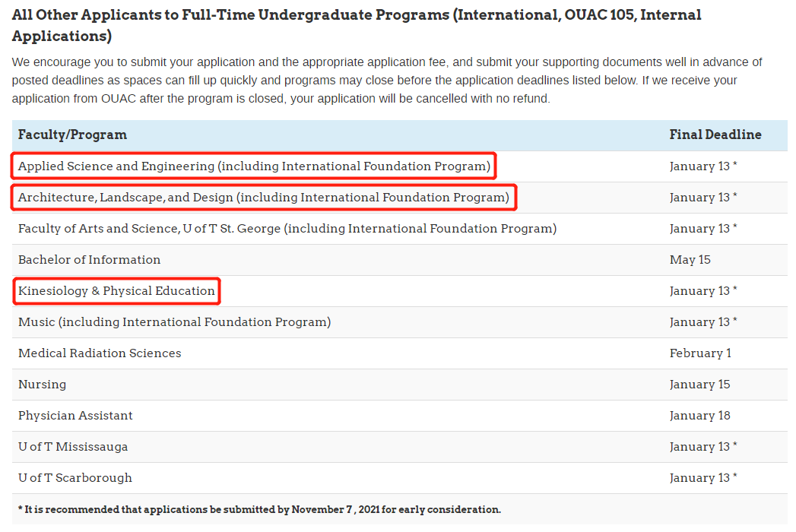Click the "January 15" deadline for Nursing
Image resolution: width=796 pixels, height=532 pixels.
pyautogui.click(x=699, y=385)
